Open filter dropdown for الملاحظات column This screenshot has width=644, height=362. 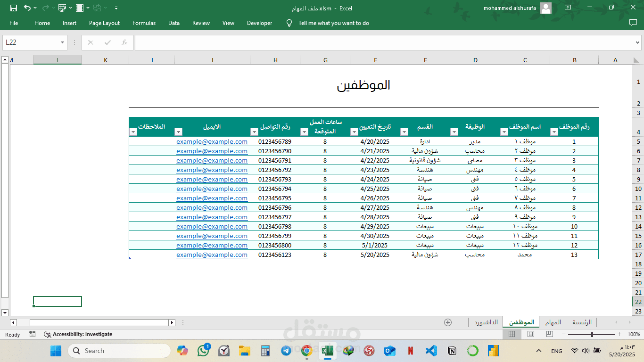point(133,132)
